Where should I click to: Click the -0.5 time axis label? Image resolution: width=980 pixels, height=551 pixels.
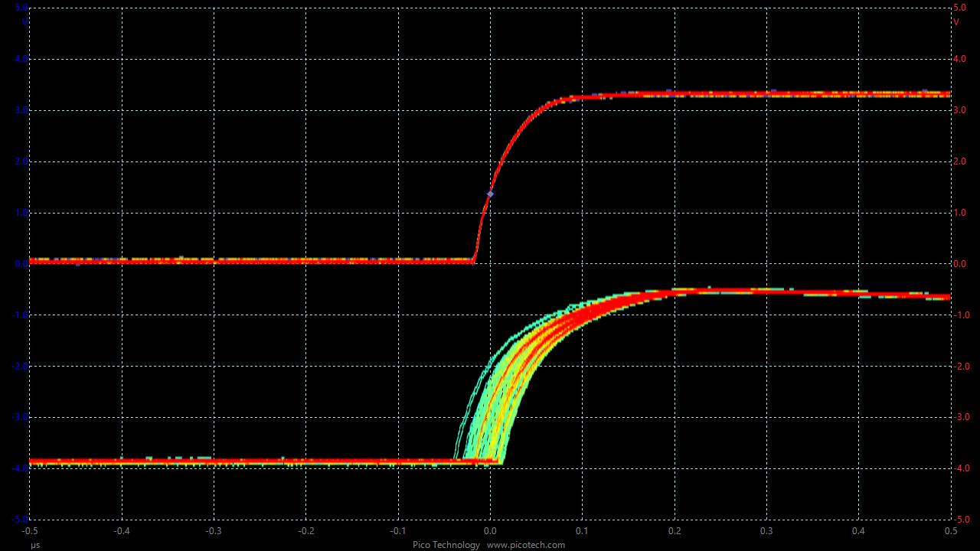[x=30, y=530]
